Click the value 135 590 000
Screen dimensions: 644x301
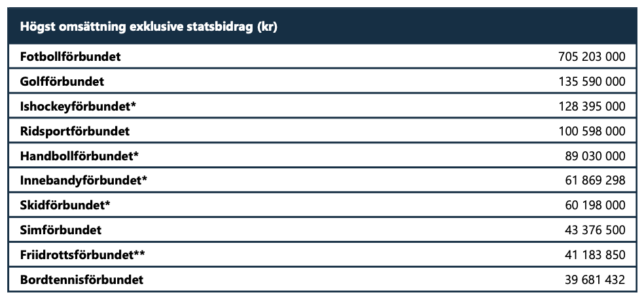point(592,82)
